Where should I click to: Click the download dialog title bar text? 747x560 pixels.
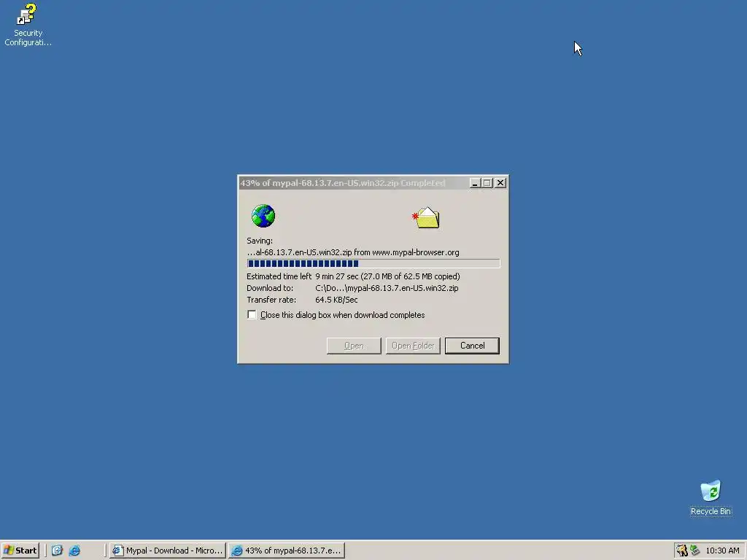point(343,183)
